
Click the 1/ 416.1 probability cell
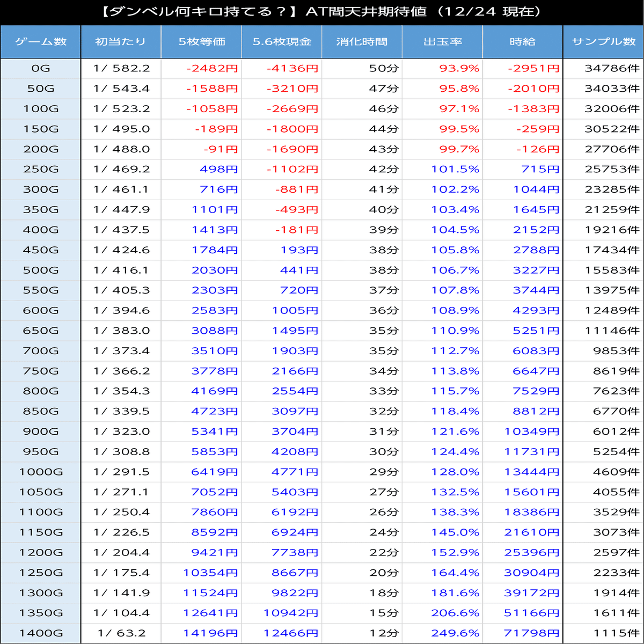click(x=121, y=270)
